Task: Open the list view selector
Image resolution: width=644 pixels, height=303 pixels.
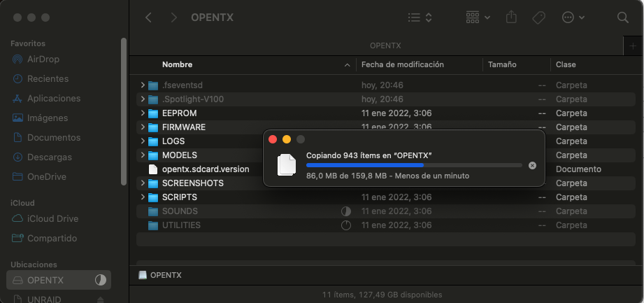Action: (x=420, y=17)
